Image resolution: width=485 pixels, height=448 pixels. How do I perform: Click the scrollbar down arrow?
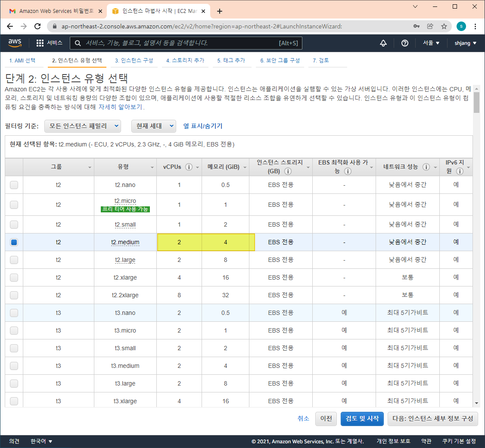476,403
